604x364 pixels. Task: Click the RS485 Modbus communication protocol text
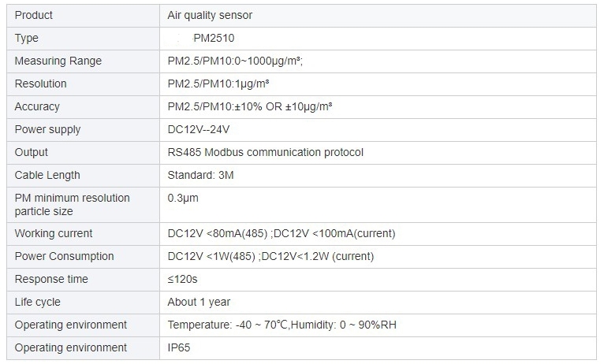pos(266,152)
